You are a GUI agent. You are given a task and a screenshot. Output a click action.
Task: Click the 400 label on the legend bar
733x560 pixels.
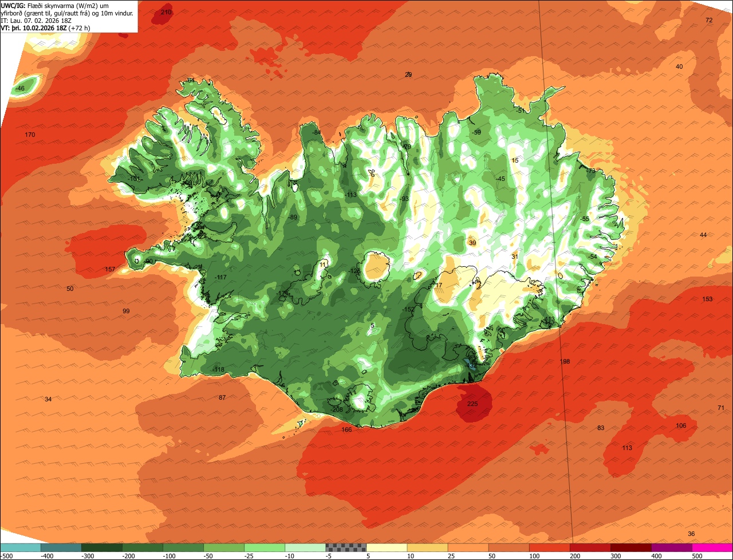pyautogui.click(x=657, y=556)
